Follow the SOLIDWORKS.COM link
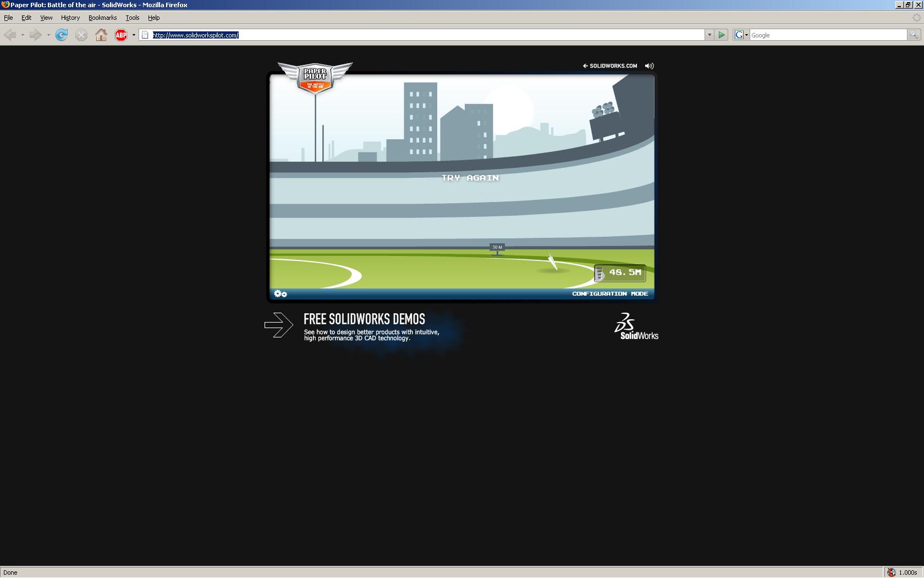 click(610, 66)
